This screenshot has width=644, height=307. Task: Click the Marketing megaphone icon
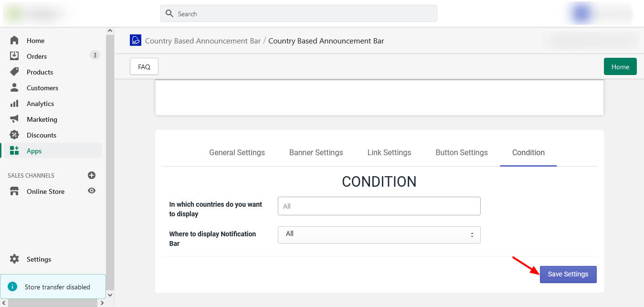point(14,119)
